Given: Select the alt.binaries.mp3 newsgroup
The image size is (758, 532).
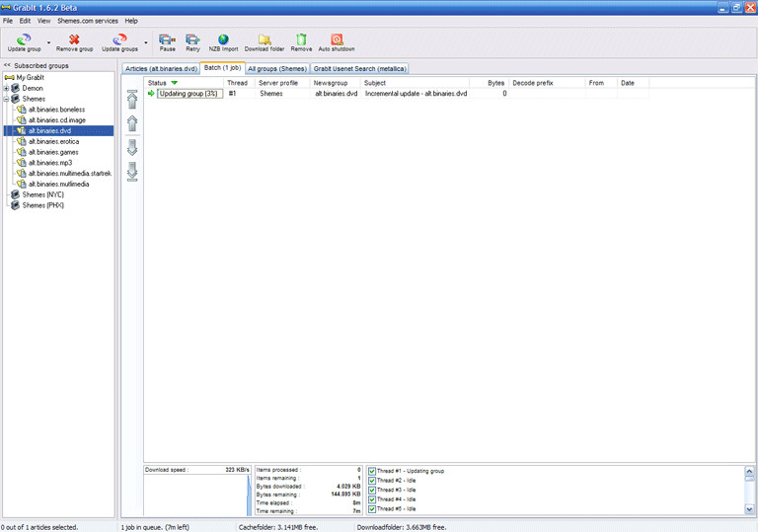Looking at the screenshot, I should 50,163.
